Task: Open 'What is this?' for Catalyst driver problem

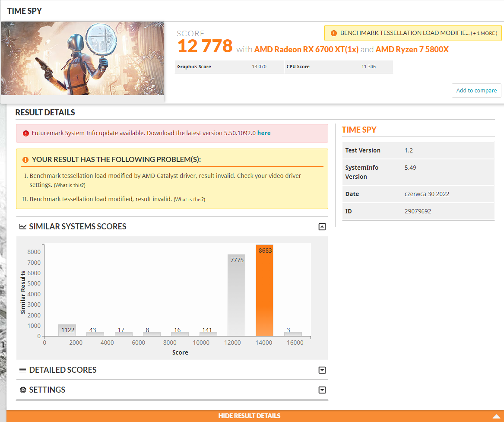Action: (x=70, y=185)
